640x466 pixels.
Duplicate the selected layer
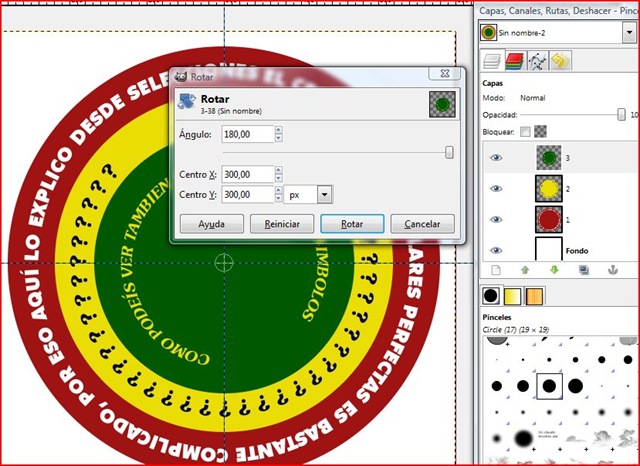(584, 270)
